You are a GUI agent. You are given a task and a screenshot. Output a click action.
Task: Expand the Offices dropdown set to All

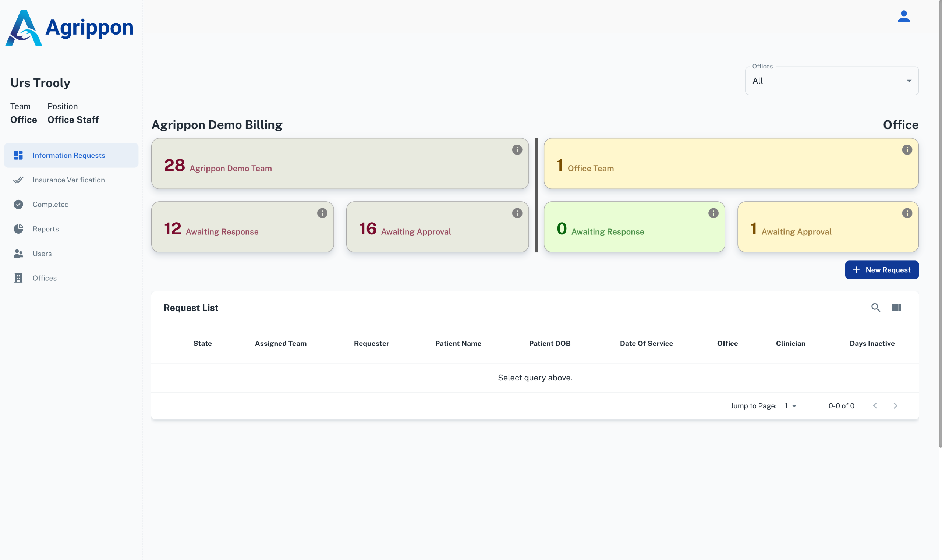click(x=831, y=81)
